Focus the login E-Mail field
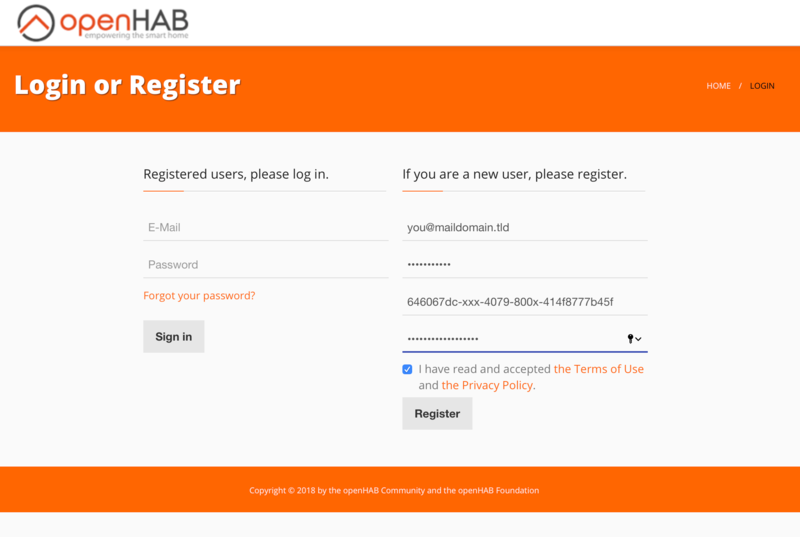The height and width of the screenshot is (537, 800). click(265, 228)
